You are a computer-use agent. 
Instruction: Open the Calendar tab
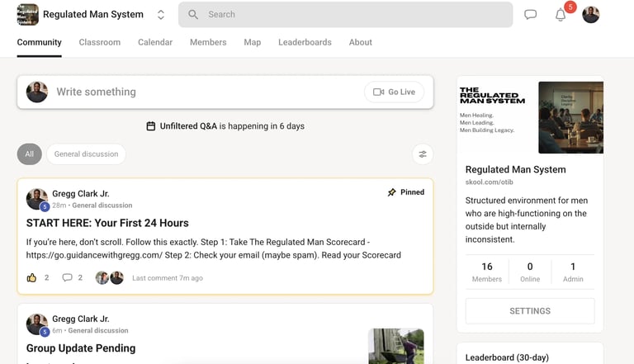coord(155,42)
